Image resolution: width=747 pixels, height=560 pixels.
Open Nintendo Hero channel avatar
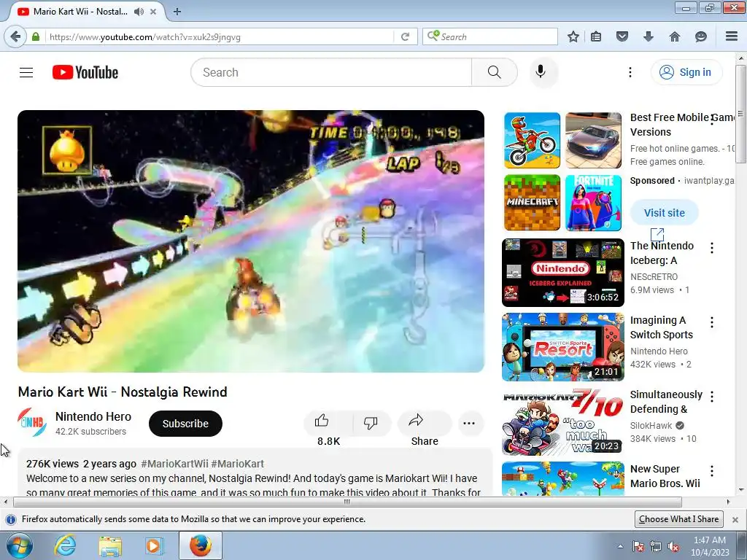32,423
